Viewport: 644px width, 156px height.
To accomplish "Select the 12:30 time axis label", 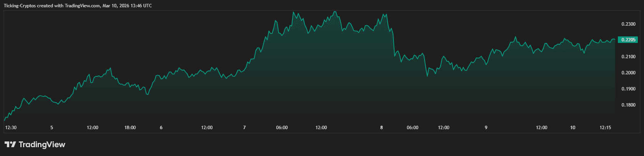I will pyautogui.click(x=11, y=128).
